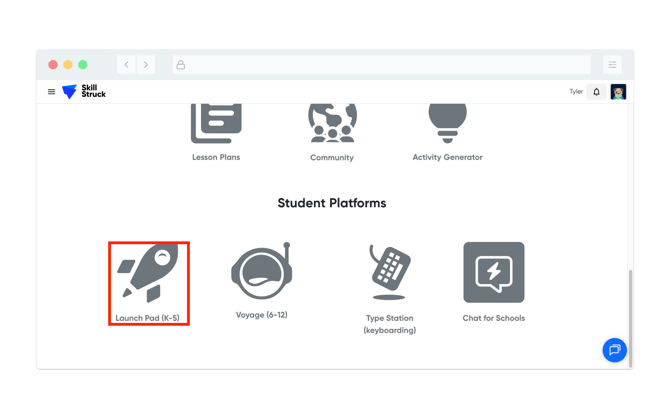
Task: Open the hamburger navigation menu
Action: click(52, 92)
